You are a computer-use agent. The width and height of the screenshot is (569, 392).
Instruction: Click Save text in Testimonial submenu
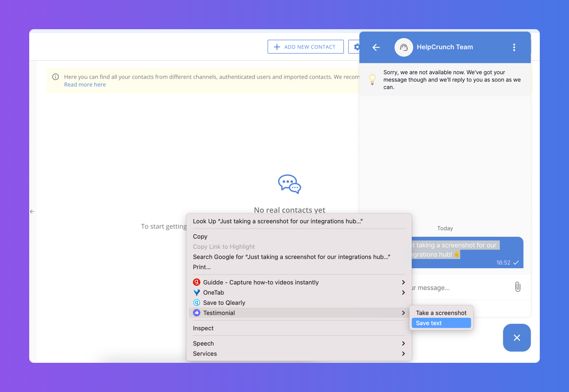coord(441,323)
